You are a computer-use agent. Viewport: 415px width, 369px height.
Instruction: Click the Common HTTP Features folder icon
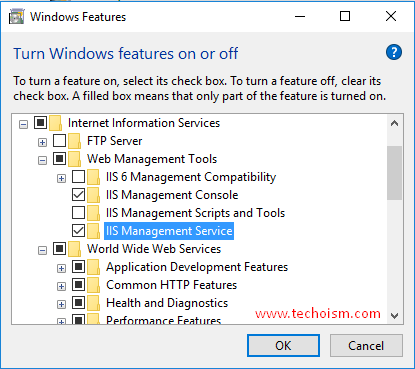click(x=93, y=285)
